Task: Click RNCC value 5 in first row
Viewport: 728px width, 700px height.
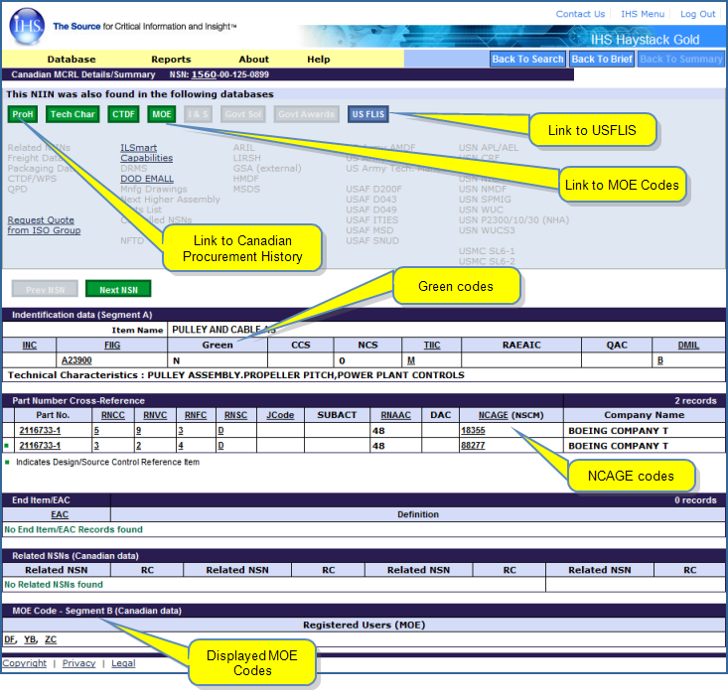Action: (x=96, y=430)
